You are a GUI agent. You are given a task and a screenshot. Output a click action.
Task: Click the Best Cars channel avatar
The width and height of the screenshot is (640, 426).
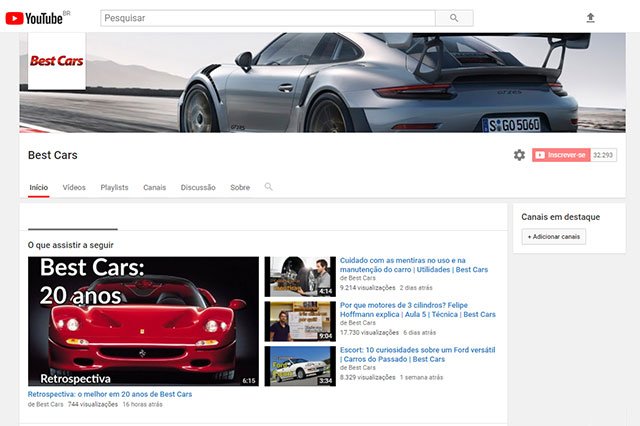57,61
